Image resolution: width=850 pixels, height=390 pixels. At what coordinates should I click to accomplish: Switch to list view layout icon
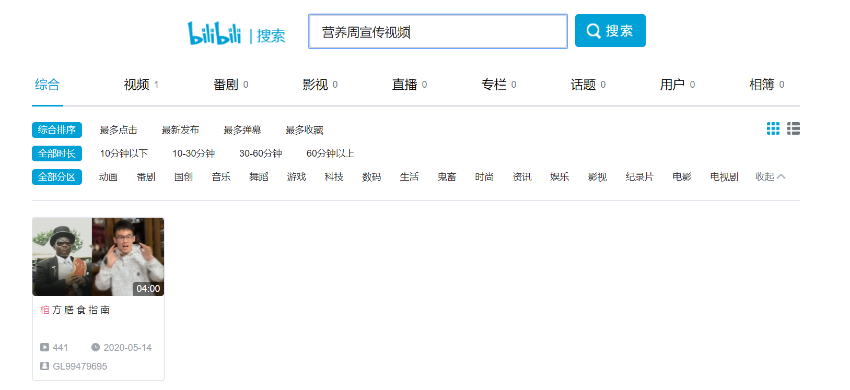(x=794, y=129)
